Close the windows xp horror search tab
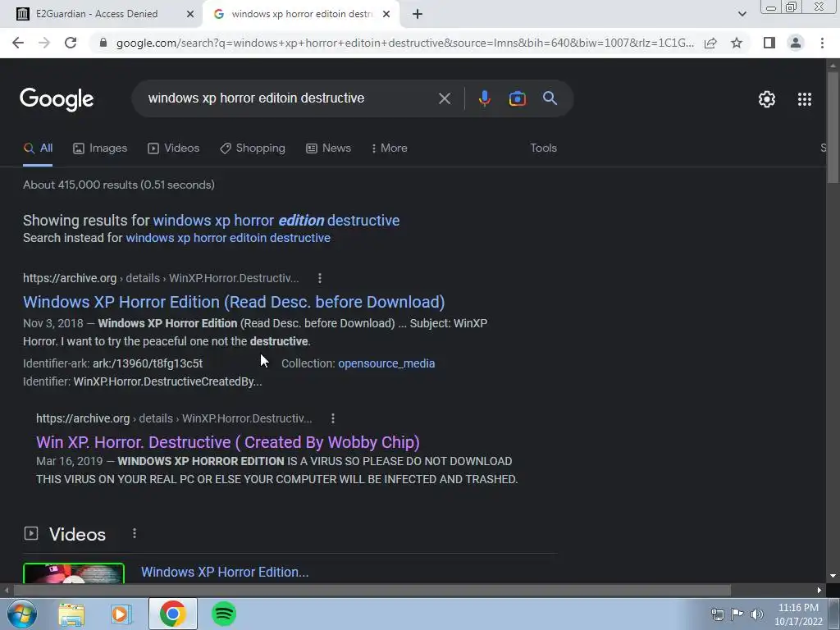This screenshot has width=840, height=630. pos(386,15)
